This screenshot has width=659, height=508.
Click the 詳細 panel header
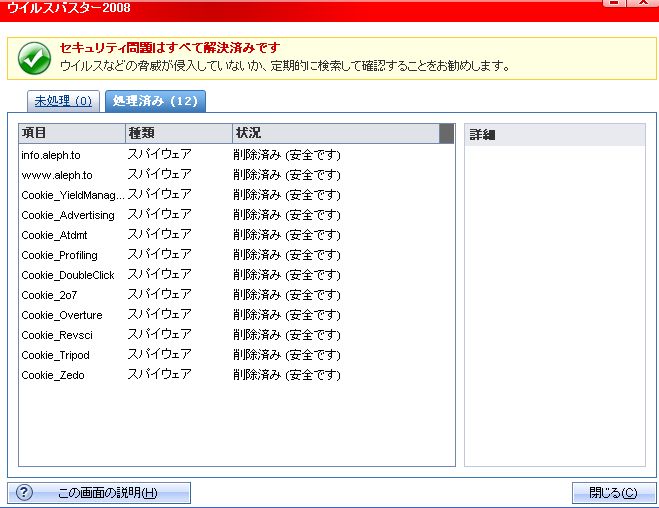click(x=555, y=135)
